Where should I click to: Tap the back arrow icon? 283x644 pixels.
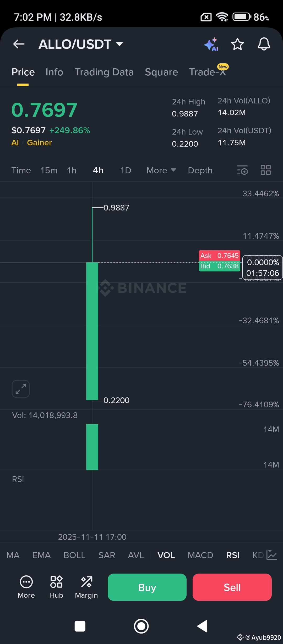coord(19,44)
